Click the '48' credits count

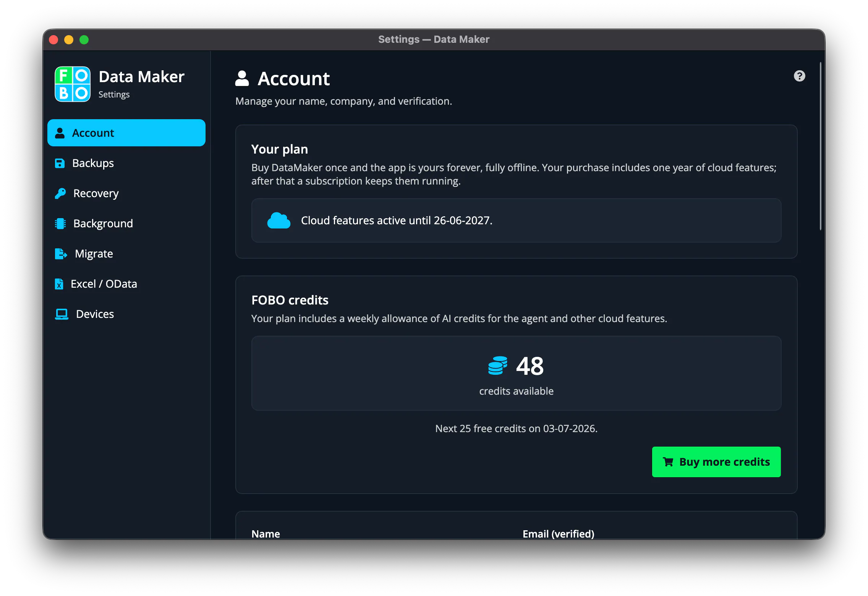[530, 366]
